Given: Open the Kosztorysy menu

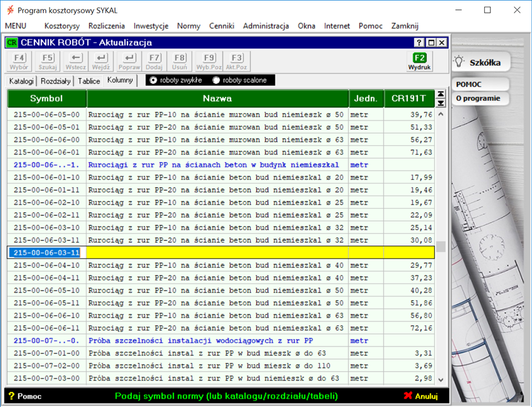Looking at the screenshot, I should coord(62,26).
